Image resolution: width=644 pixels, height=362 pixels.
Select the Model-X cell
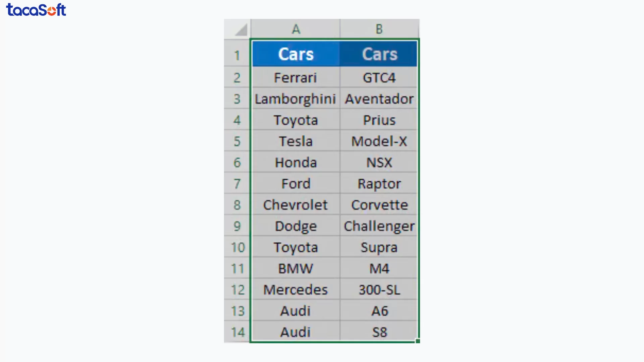(379, 141)
